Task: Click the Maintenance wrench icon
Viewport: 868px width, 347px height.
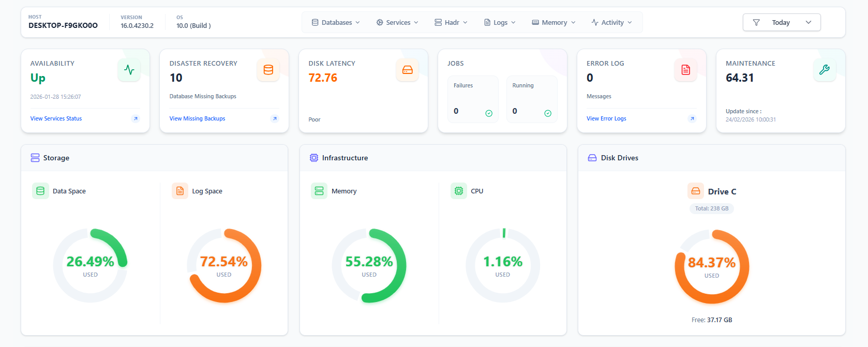Action: [x=824, y=70]
